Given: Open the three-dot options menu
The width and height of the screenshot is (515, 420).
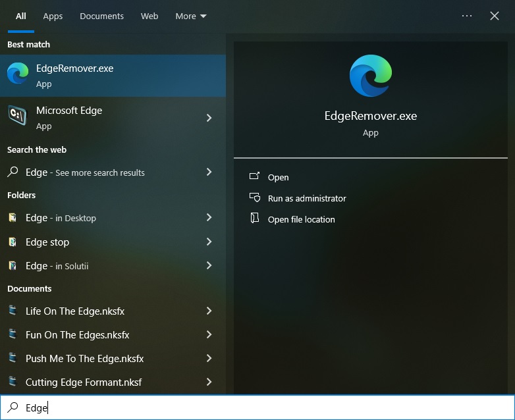Looking at the screenshot, I should 467,16.
